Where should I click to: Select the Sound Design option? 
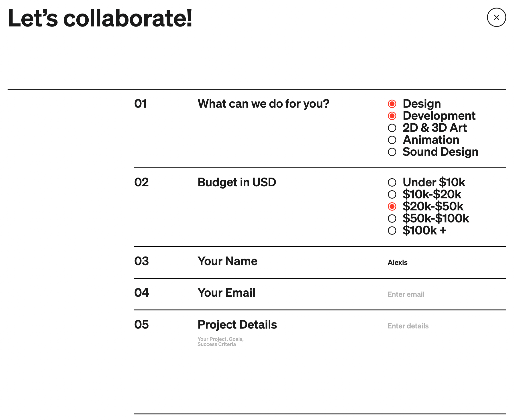392,152
